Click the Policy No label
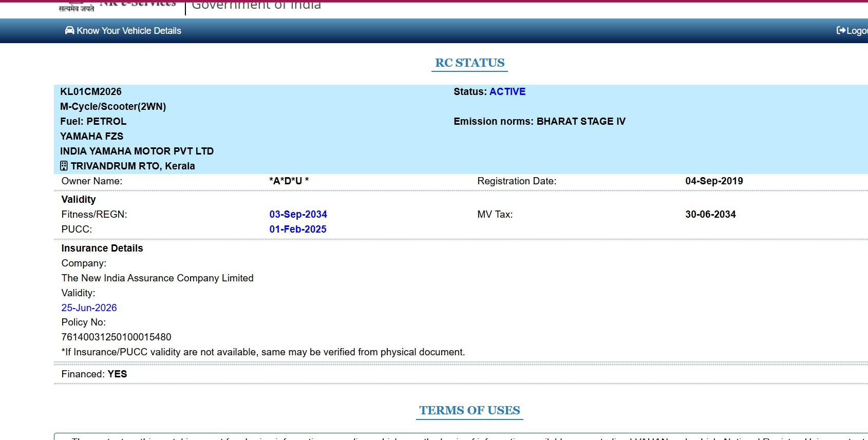The image size is (868, 440). click(84, 322)
